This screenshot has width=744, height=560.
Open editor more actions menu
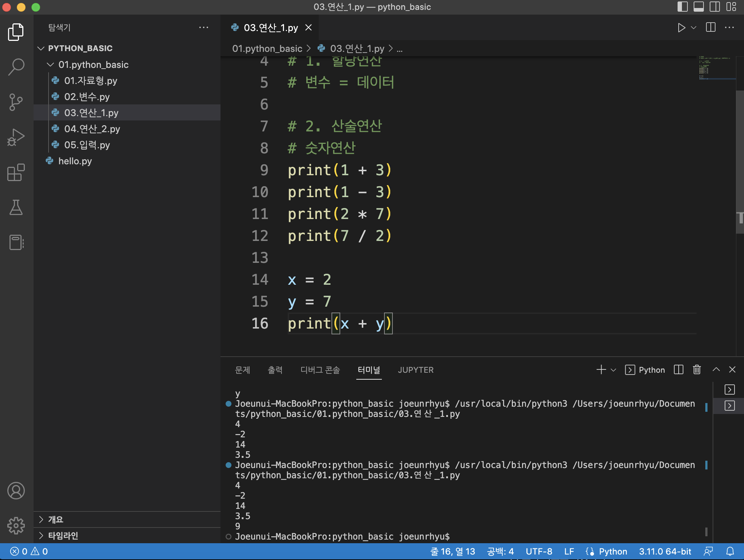tap(729, 27)
